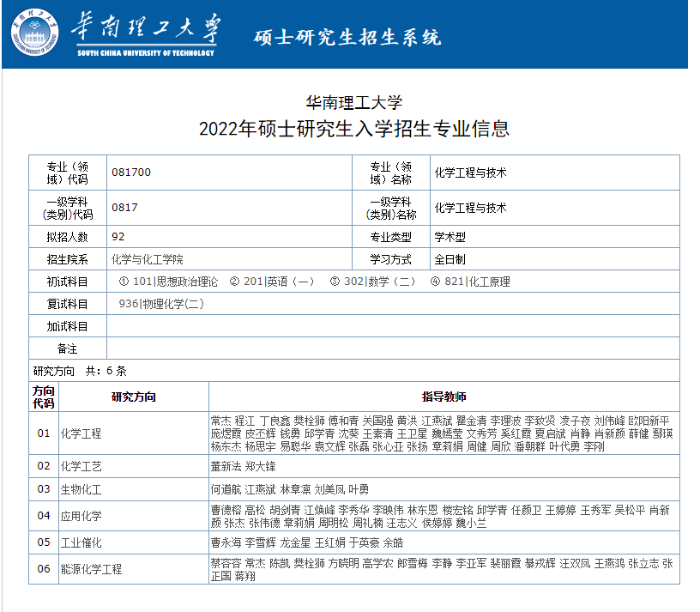Click the 专业（领域）代码 label cell

tap(68, 173)
